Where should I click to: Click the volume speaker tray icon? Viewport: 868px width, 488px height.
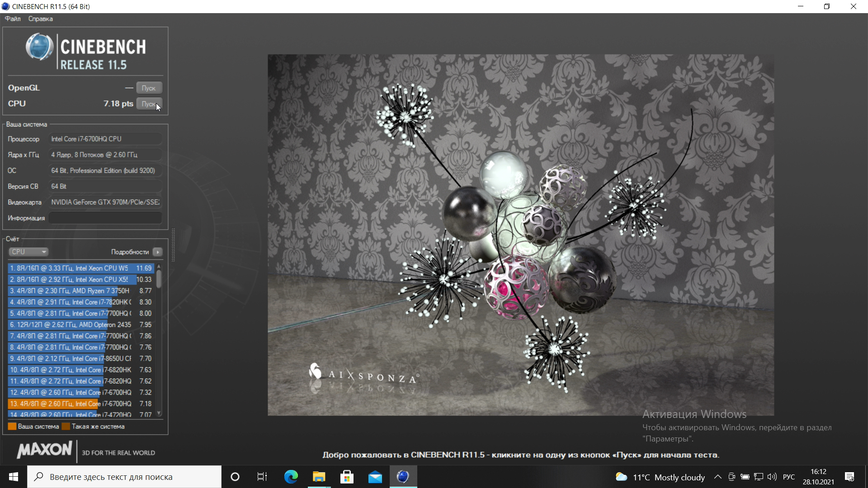click(772, 477)
